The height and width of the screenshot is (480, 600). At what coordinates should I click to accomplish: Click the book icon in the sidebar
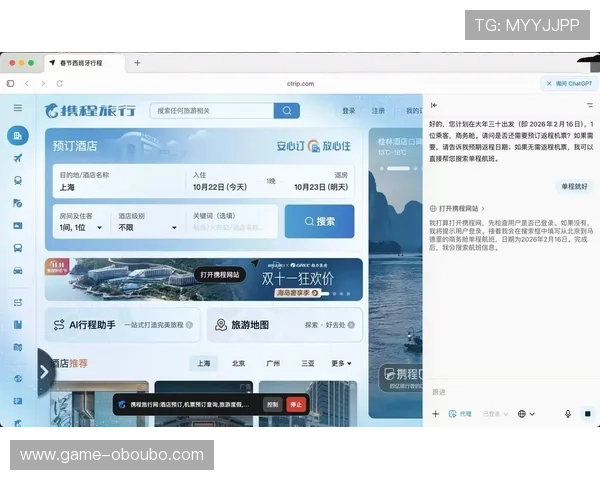click(x=18, y=325)
